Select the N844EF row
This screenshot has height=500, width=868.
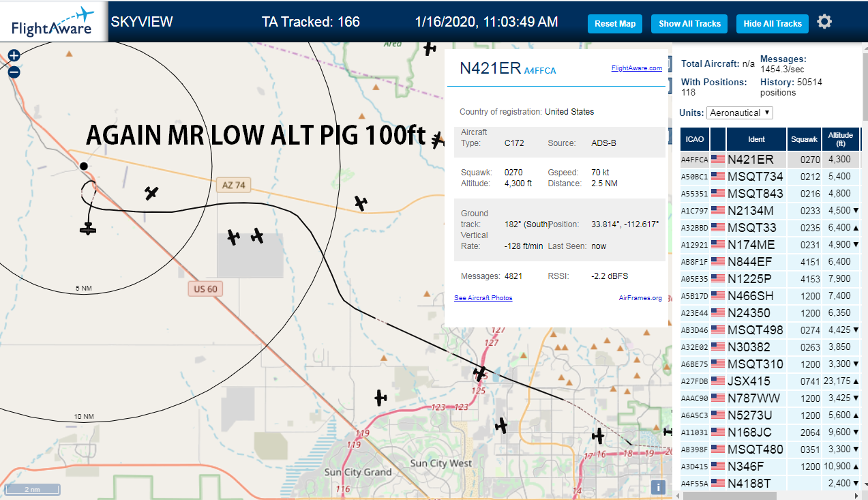coord(770,262)
